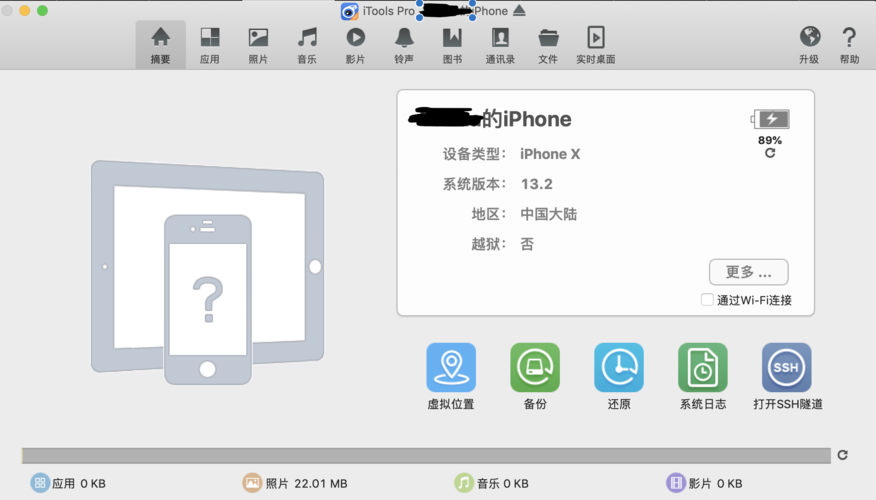Click the battery charging icon

tap(770, 119)
